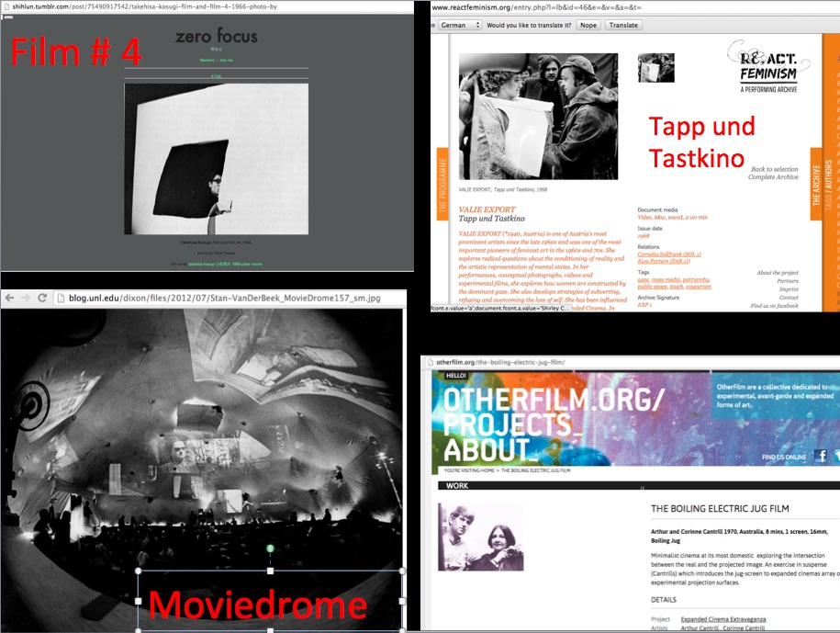This screenshot has height=633, width=840.
Task: Click the page icon beside otherfilm.org URL
Action: pyautogui.click(x=429, y=362)
